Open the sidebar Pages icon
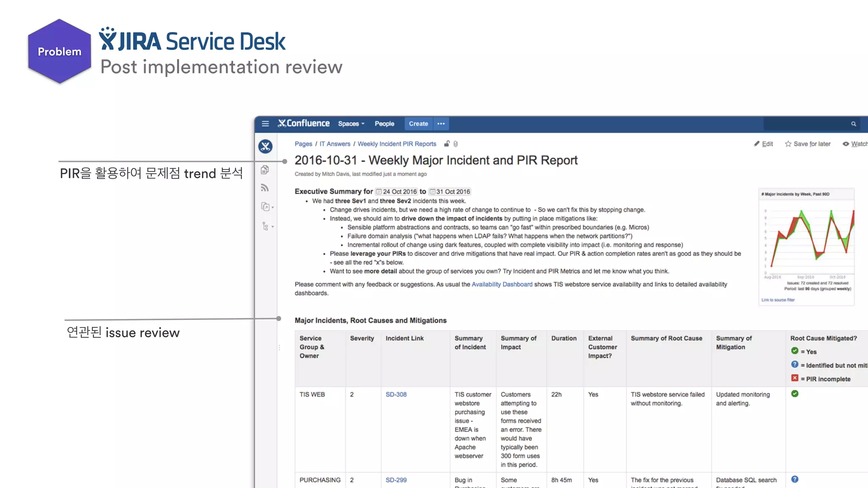This screenshot has width=868, height=488. pos(265,170)
